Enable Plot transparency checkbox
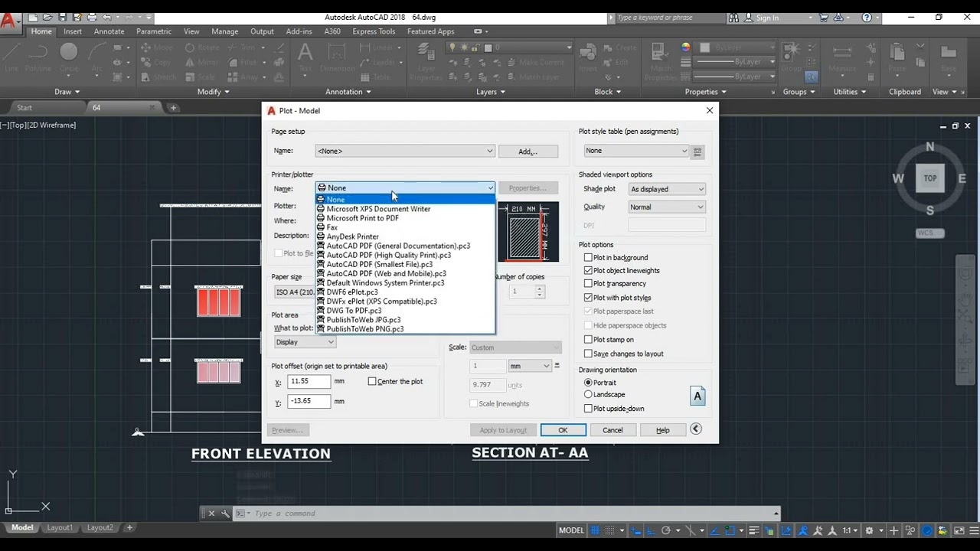Viewport: 980px width, 551px height. 588,284
